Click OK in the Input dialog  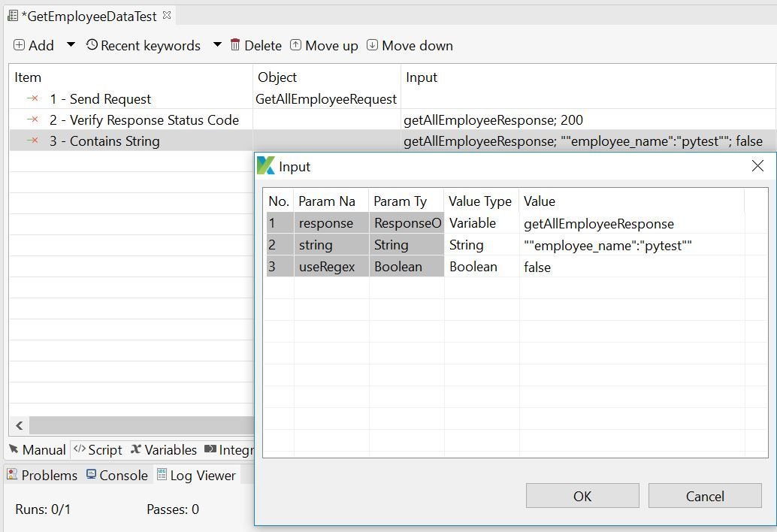(582, 496)
